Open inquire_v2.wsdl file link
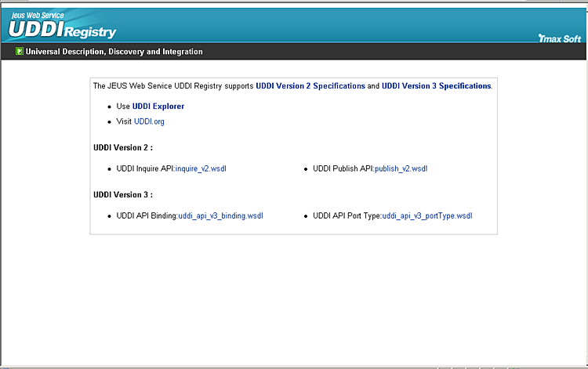 point(201,168)
